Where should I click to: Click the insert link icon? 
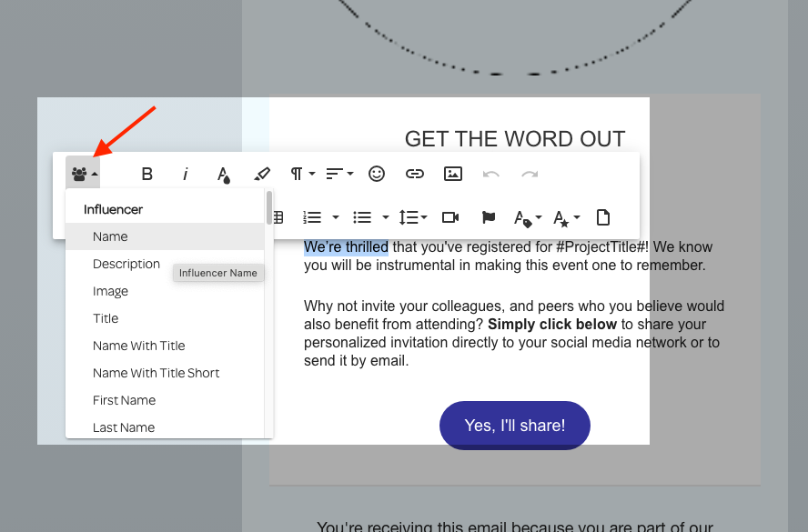(x=415, y=174)
